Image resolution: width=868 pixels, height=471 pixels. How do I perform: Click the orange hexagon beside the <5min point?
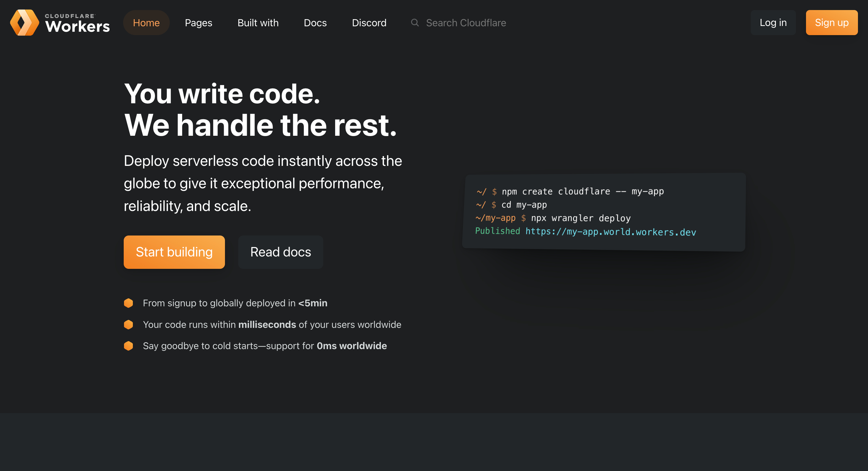(x=129, y=303)
